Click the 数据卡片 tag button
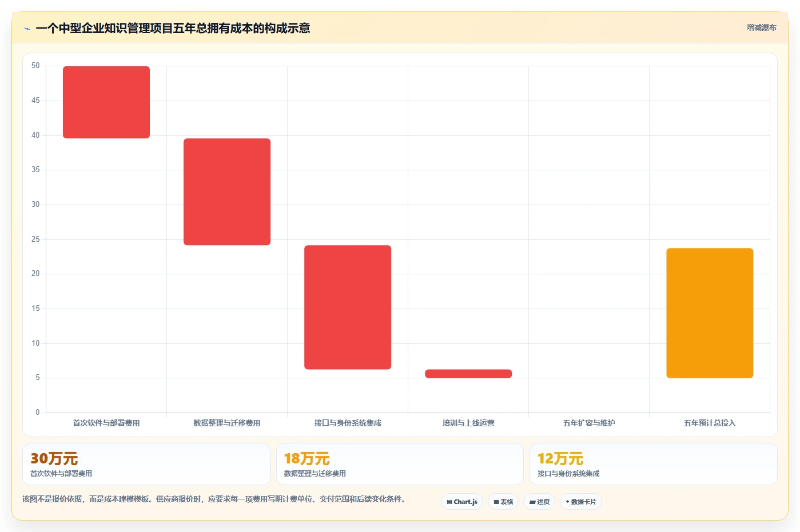 click(x=581, y=502)
